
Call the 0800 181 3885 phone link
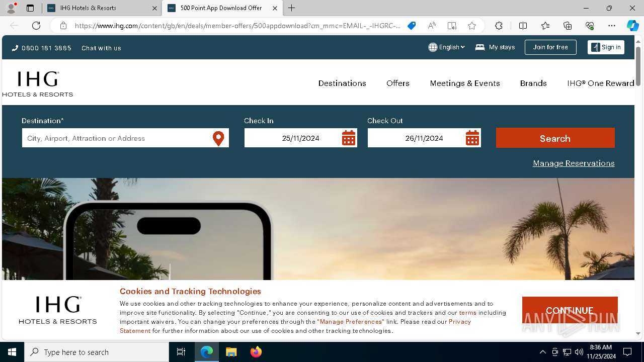coord(42,48)
